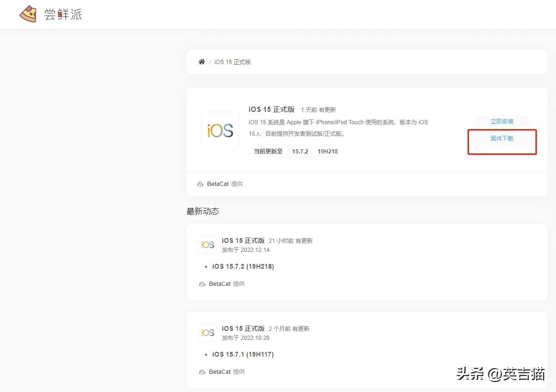Click the cloud icon in the 15.7.2 update card
Viewport: 556px width, 392px height.
tap(202, 283)
